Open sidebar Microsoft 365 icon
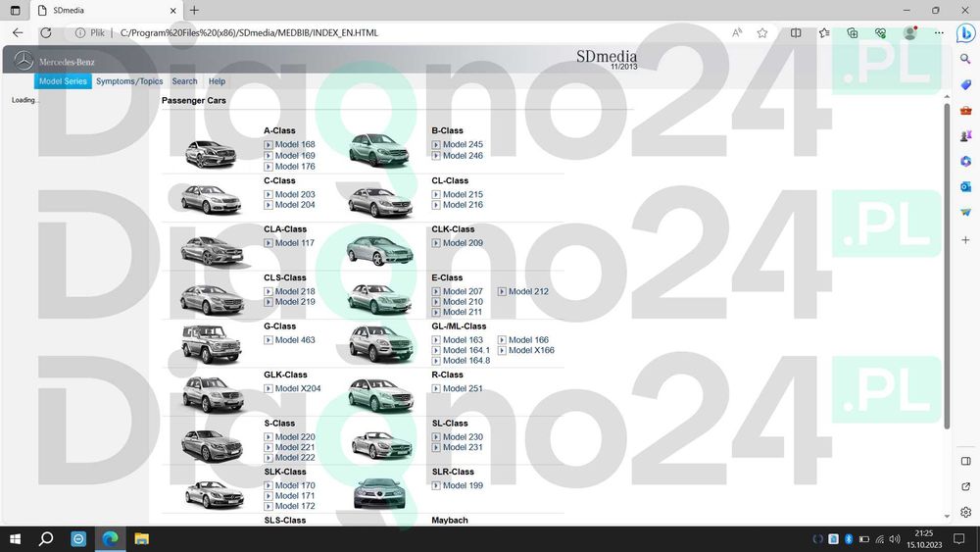 tap(965, 162)
